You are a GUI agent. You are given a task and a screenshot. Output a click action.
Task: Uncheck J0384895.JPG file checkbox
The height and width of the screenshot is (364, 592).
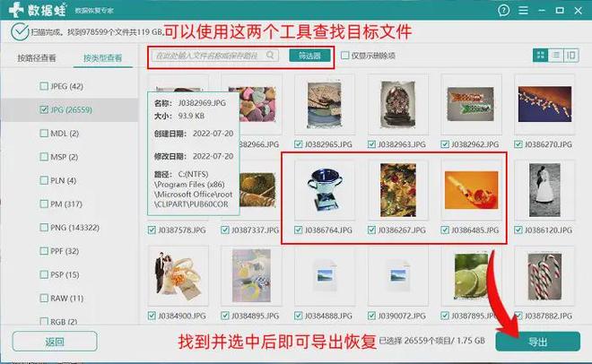pos(225,316)
